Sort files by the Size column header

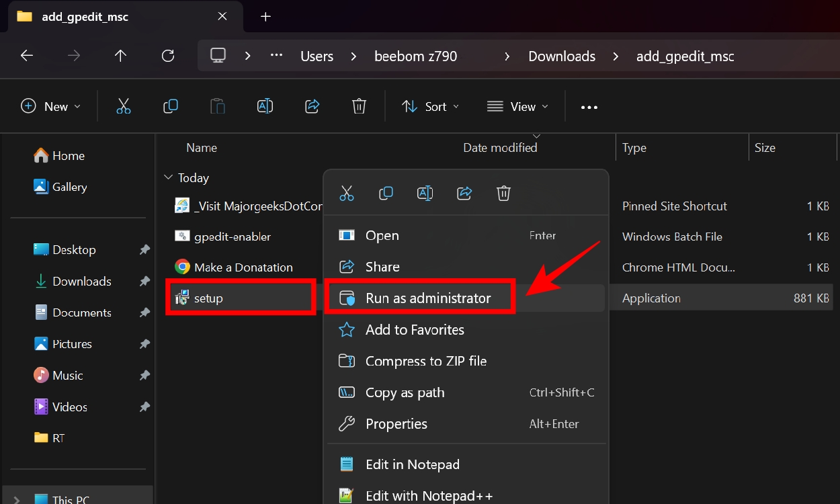tap(765, 147)
